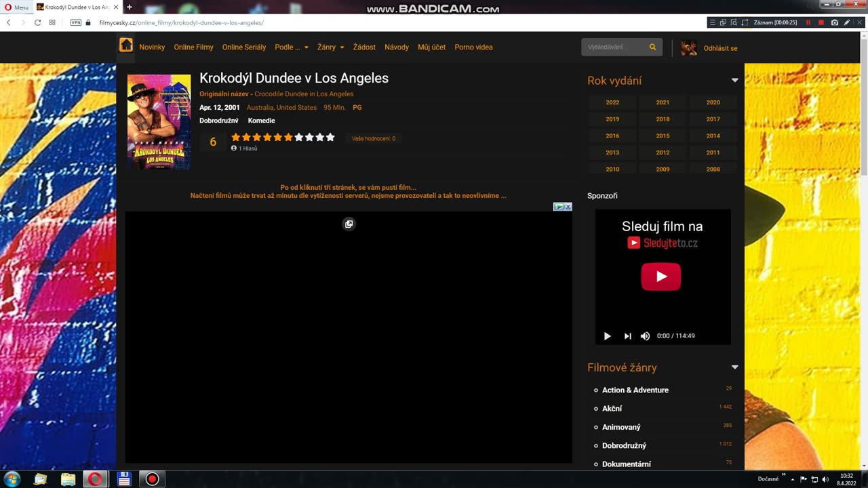Click the search magnifier icon
The width and height of the screenshot is (868, 488).
[x=652, y=47]
